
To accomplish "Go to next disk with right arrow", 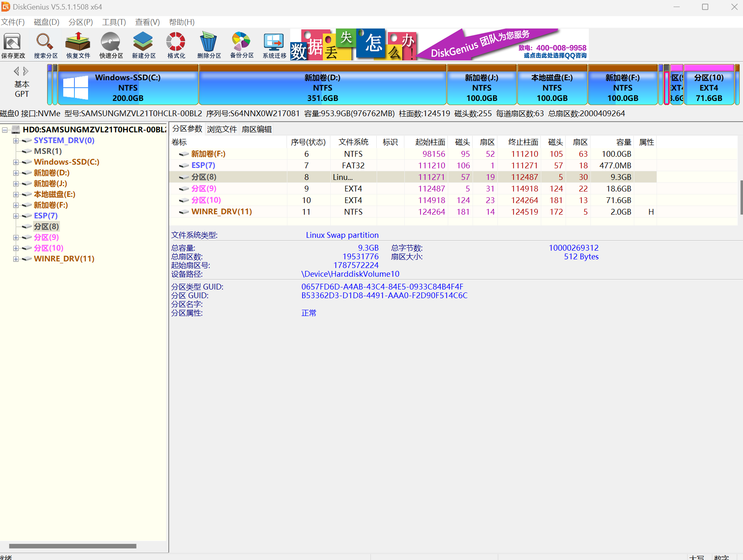I will click(x=26, y=71).
